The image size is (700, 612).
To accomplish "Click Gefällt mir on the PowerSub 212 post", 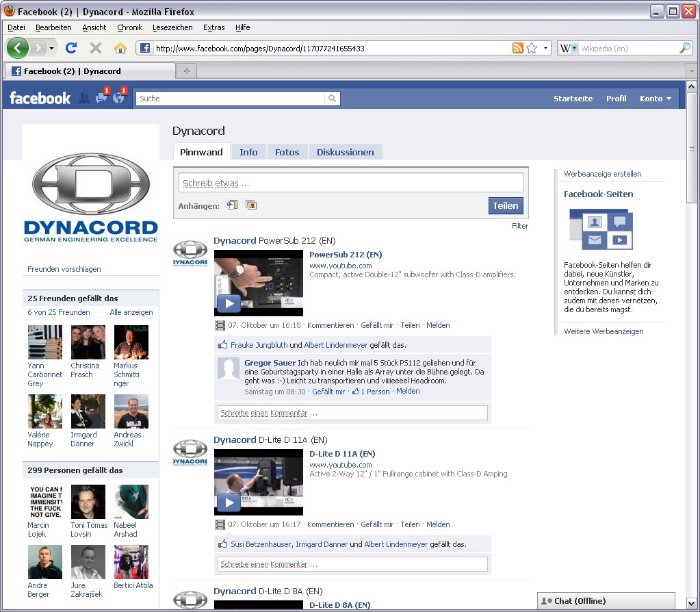I will [x=377, y=325].
